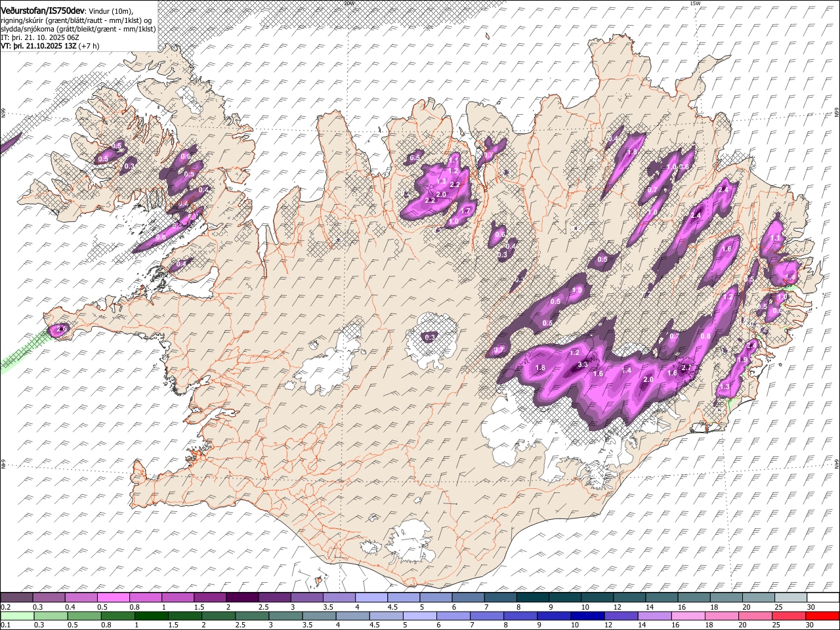Image resolution: width=840 pixels, height=630 pixels.
Task: Click the darkest purple swatch labeled 2 in top legend
Action: pyautogui.click(x=241, y=598)
